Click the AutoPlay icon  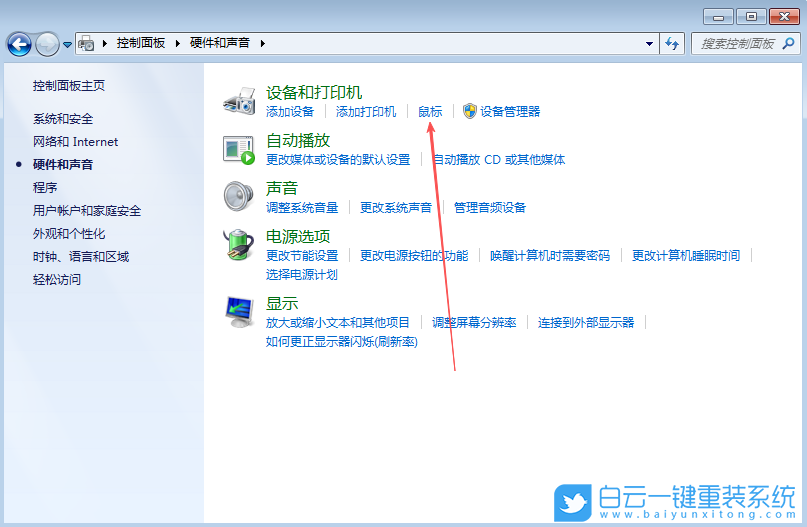[239, 150]
